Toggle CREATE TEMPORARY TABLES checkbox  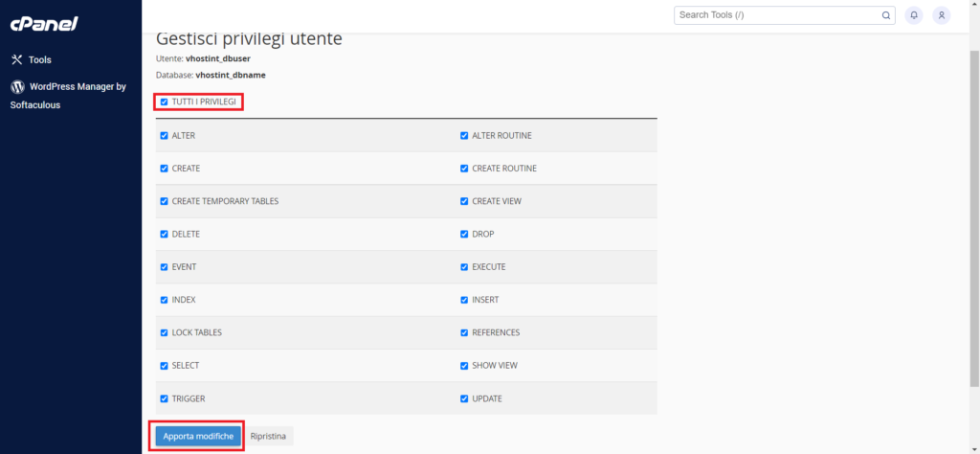point(165,201)
